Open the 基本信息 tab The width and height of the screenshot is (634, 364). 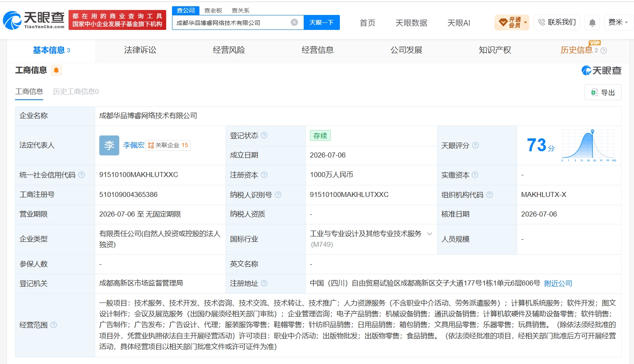(52, 50)
